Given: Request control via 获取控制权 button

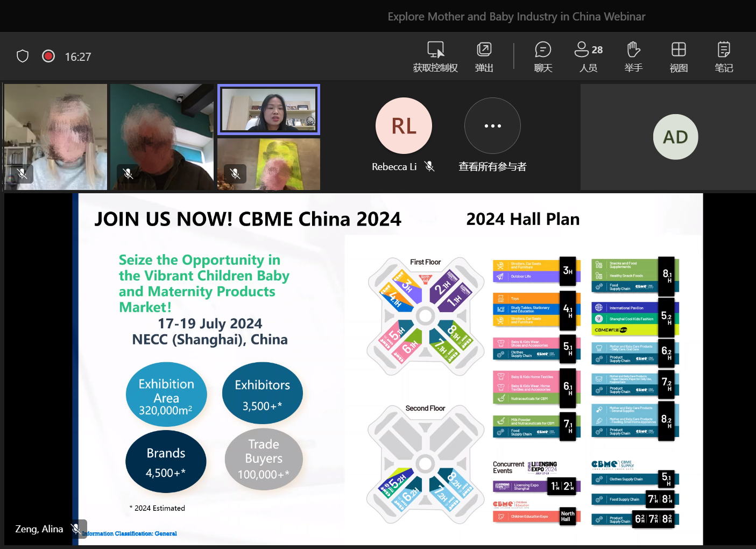Looking at the screenshot, I should [435, 57].
